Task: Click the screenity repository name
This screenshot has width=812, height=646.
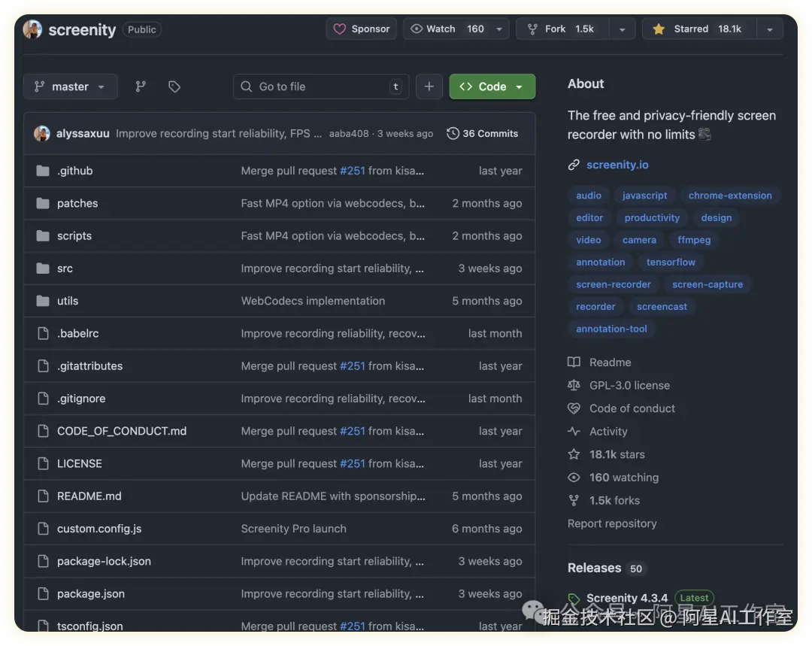Action: (x=83, y=29)
